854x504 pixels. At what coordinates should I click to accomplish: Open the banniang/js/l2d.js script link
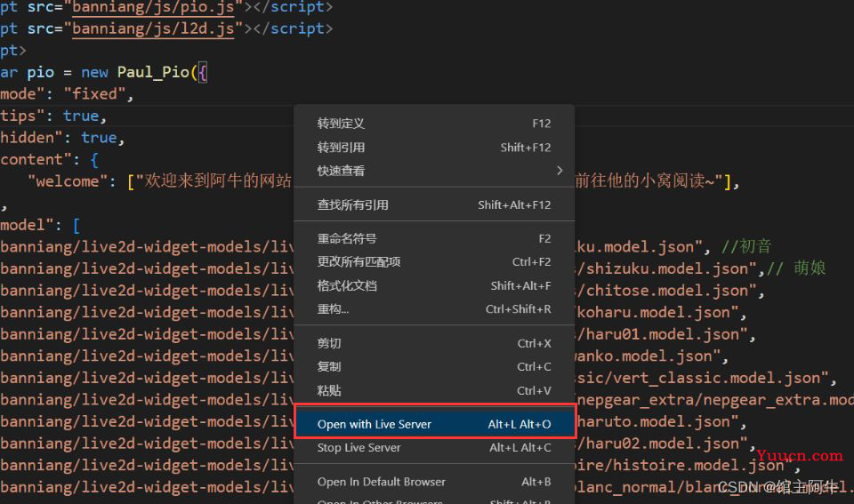153,28
